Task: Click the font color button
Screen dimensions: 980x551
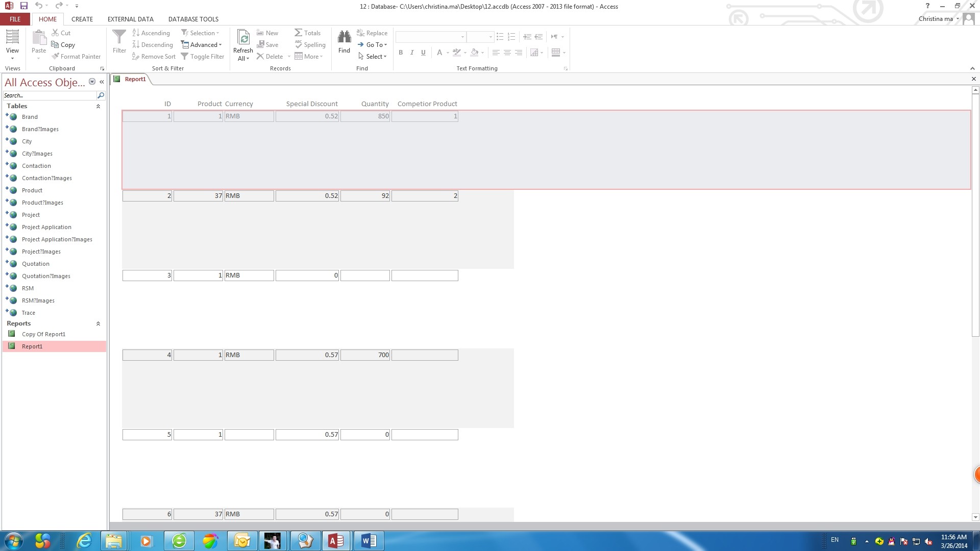Action: pyautogui.click(x=439, y=53)
